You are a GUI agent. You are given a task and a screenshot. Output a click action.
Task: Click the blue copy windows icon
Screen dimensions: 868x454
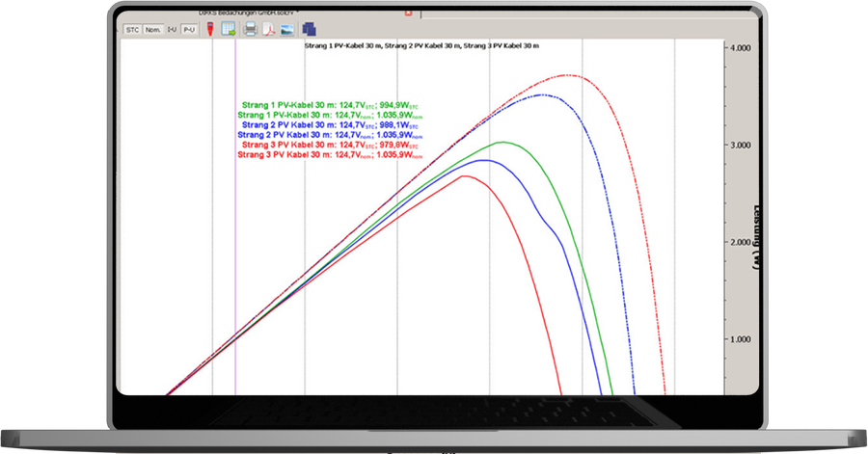pyautogui.click(x=310, y=29)
